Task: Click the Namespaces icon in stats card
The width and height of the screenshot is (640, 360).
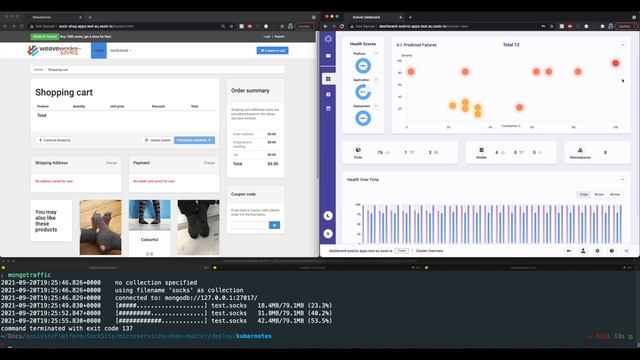Action: pos(580,150)
